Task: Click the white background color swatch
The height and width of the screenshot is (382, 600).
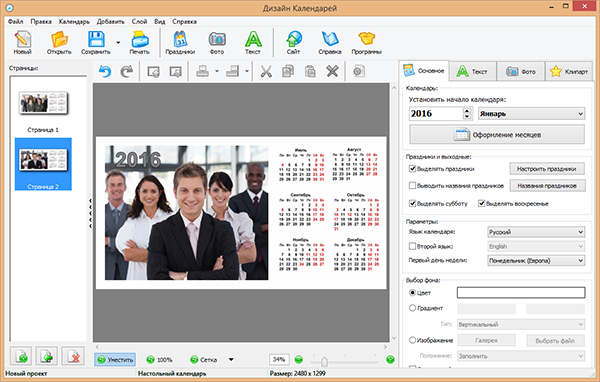Action: click(521, 293)
